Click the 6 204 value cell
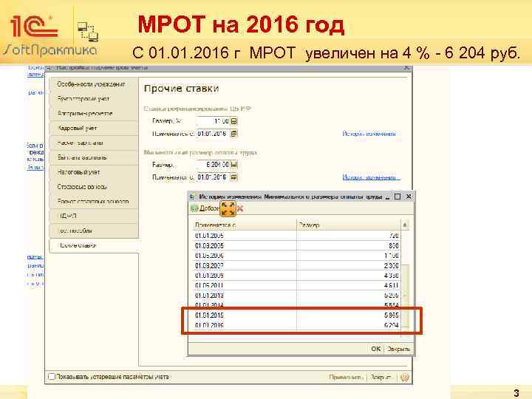 click(349, 325)
